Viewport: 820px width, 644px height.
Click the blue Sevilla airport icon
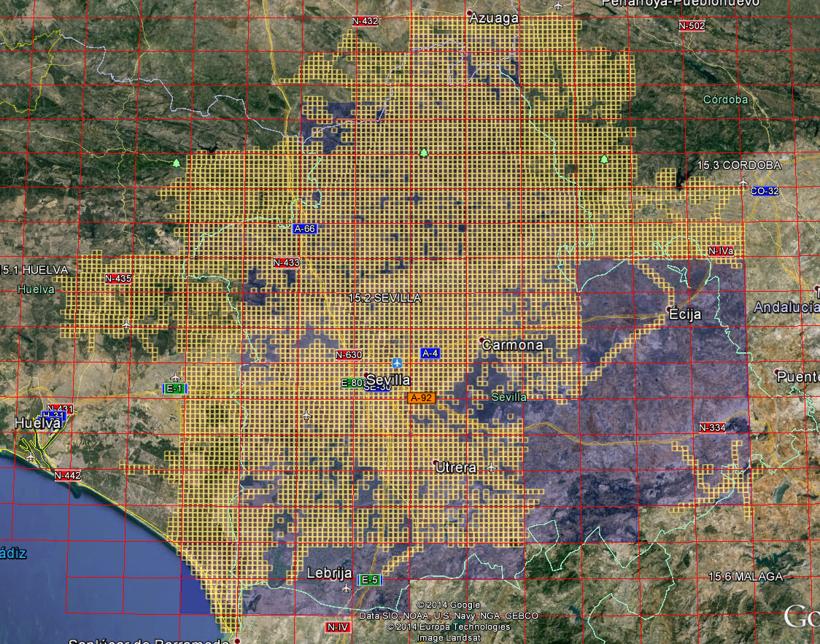[397, 362]
